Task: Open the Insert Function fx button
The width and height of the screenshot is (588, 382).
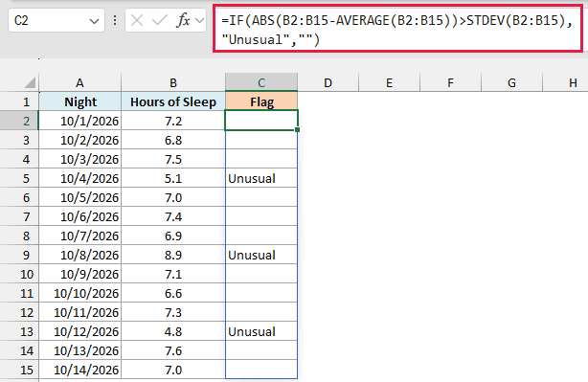Action: pos(183,20)
